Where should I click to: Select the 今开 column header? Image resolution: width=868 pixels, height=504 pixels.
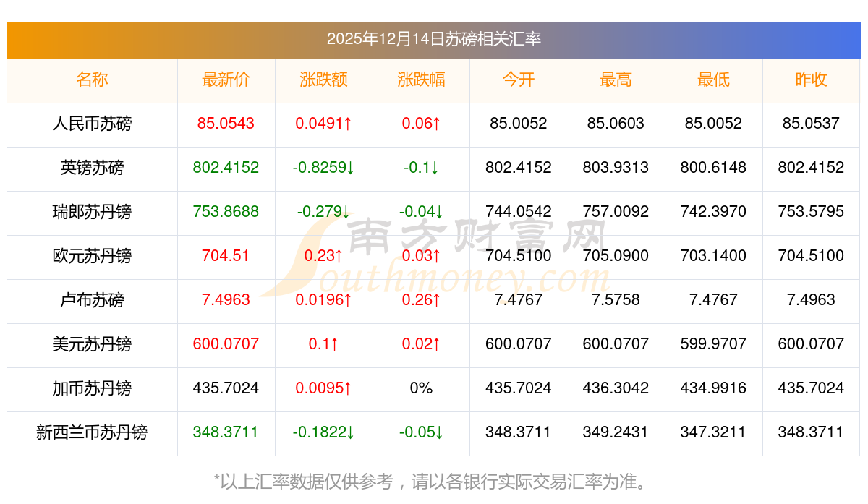[519, 80]
